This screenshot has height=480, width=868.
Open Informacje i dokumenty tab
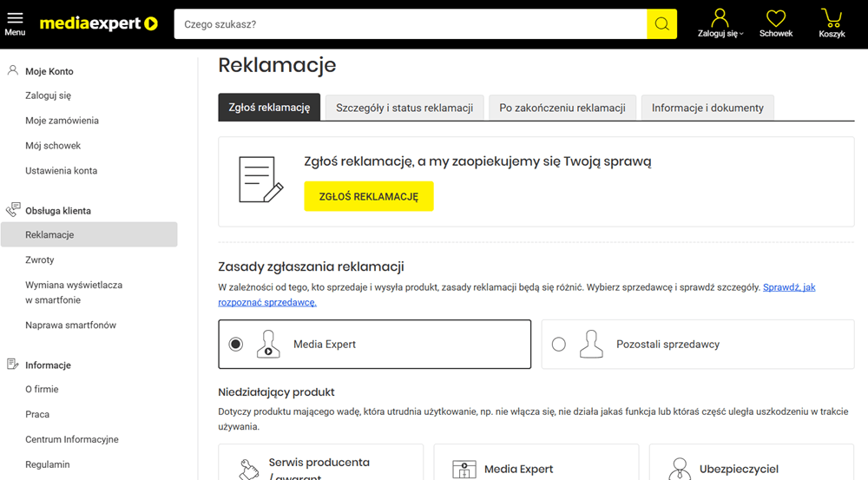pos(707,108)
